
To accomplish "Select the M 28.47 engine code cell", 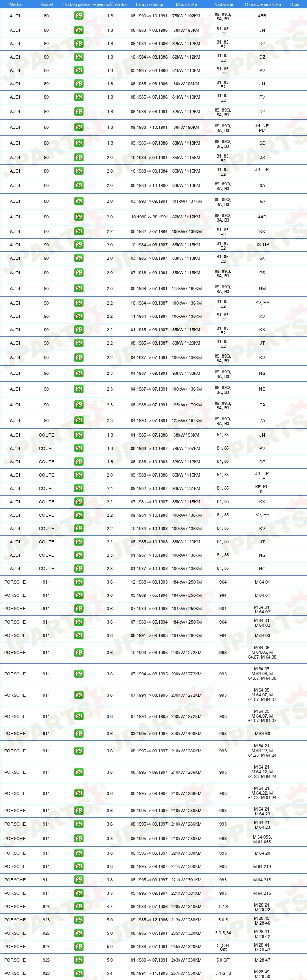I will click(x=262, y=960).
